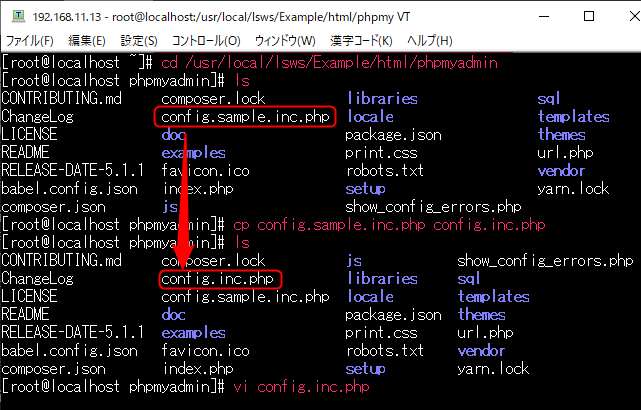This screenshot has width=641, height=410.
Task: Click yarn.lock in the bottom listing
Action: [x=493, y=369]
